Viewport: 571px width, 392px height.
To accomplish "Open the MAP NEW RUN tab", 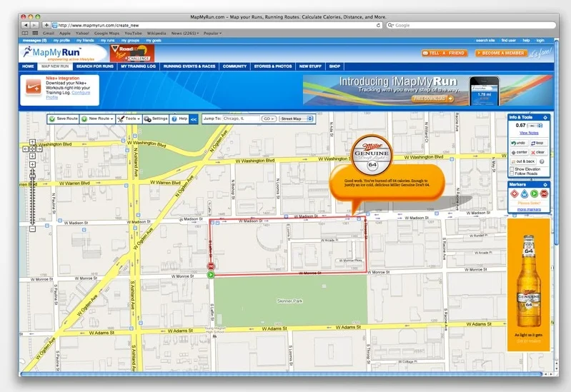I will (54, 66).
